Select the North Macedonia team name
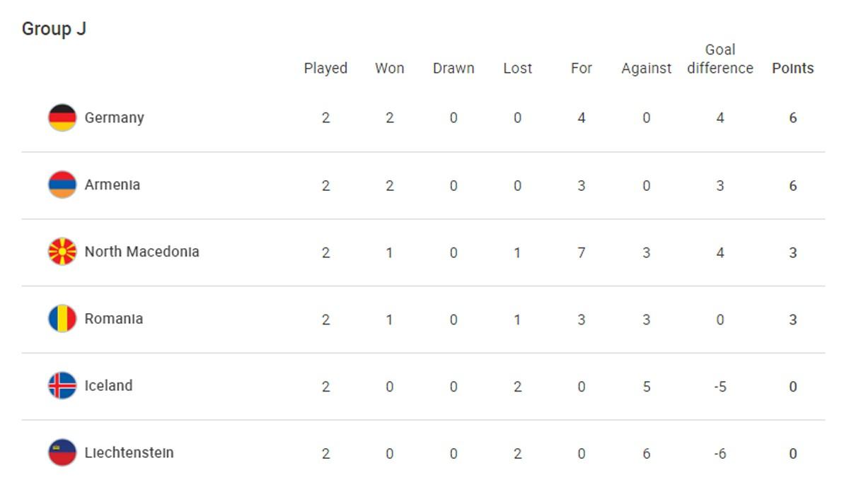 (141, 252)
